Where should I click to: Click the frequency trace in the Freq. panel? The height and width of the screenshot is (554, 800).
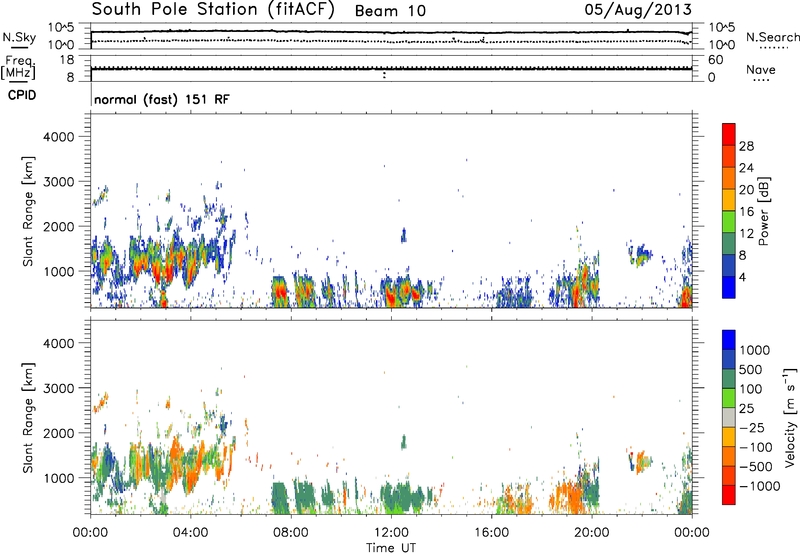coord(391,68)
